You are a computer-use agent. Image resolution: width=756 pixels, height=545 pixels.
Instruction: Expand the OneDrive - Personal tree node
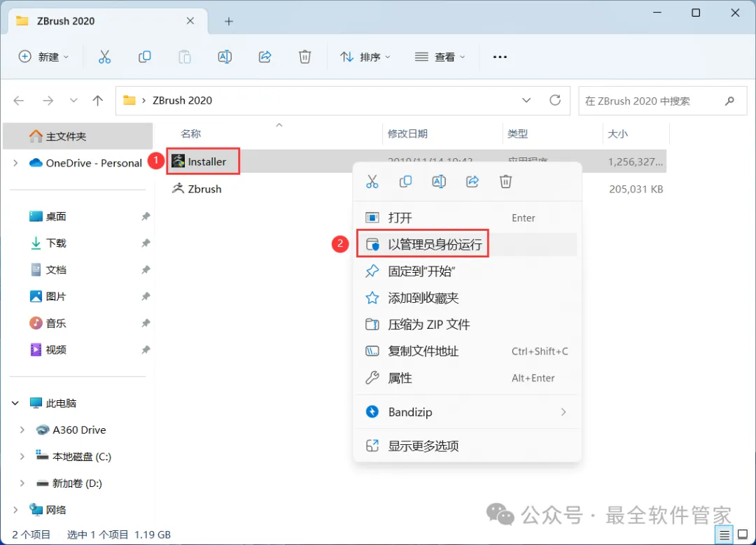coord(16,163)
